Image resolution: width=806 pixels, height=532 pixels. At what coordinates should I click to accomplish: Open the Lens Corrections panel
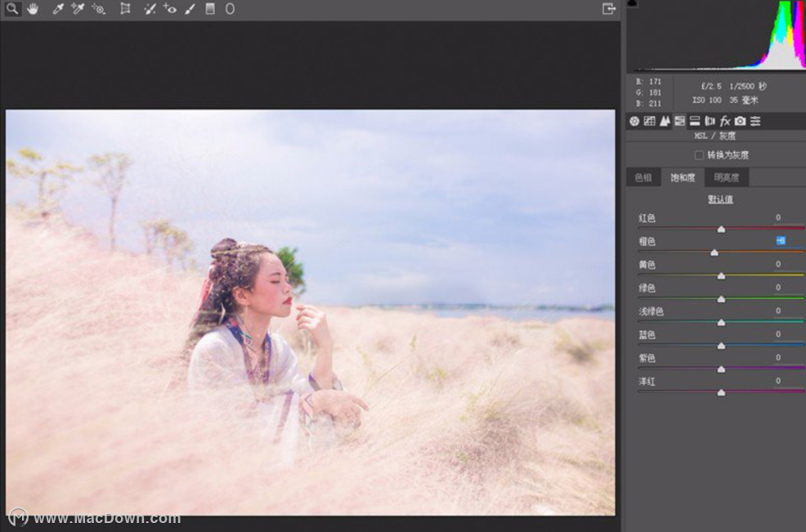(x=710, y=121)
